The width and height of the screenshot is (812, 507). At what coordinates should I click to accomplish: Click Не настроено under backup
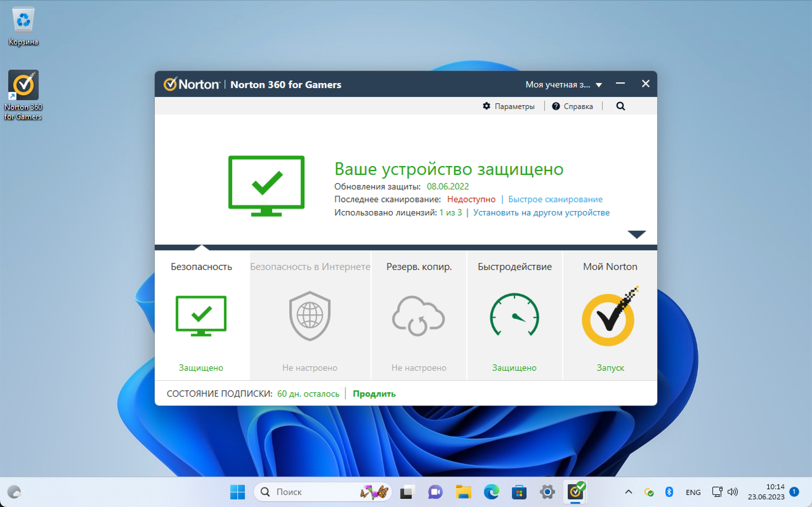click(x=419, y=368)
